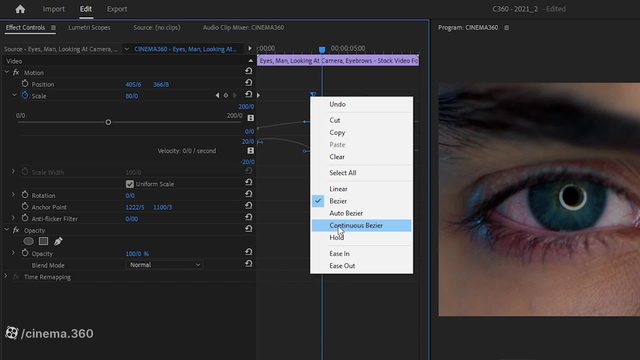Choose Copy from context menu
This screenshot has width=640, height=360.
coord(361,133)
